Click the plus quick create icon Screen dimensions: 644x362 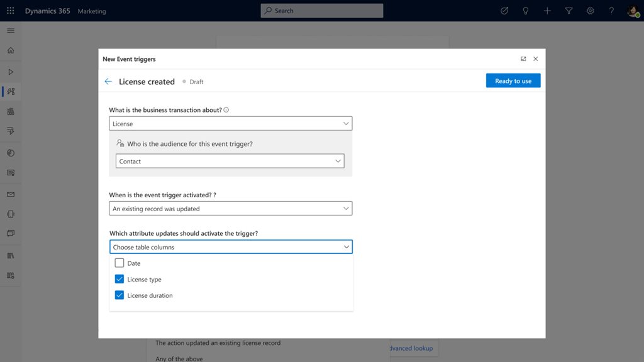tap(547, 11)
